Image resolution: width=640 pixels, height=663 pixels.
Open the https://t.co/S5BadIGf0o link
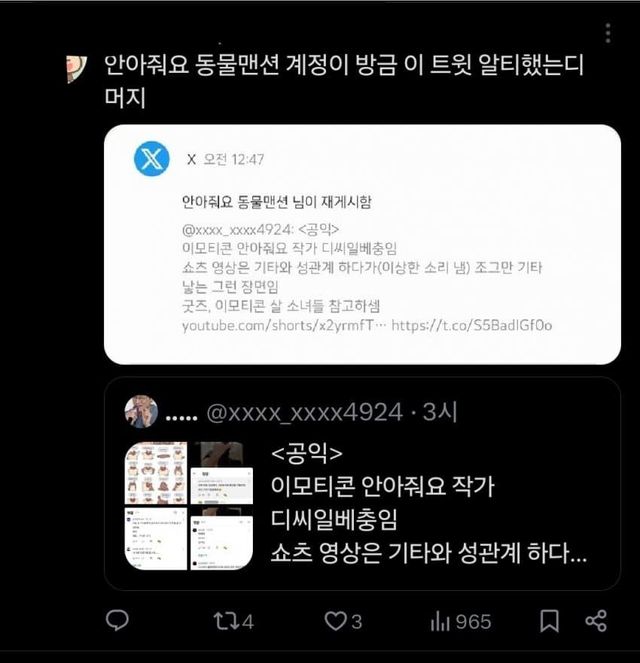[472, 325]
